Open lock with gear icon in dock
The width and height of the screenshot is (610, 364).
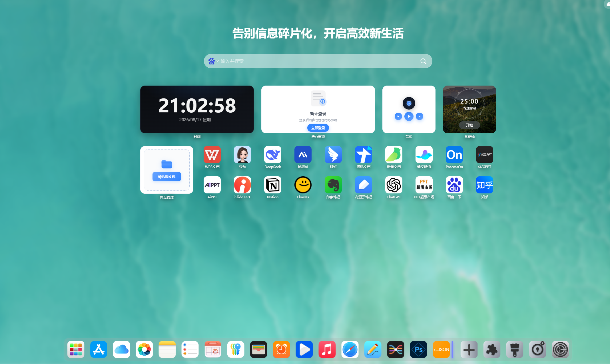(x=537, y=349)
